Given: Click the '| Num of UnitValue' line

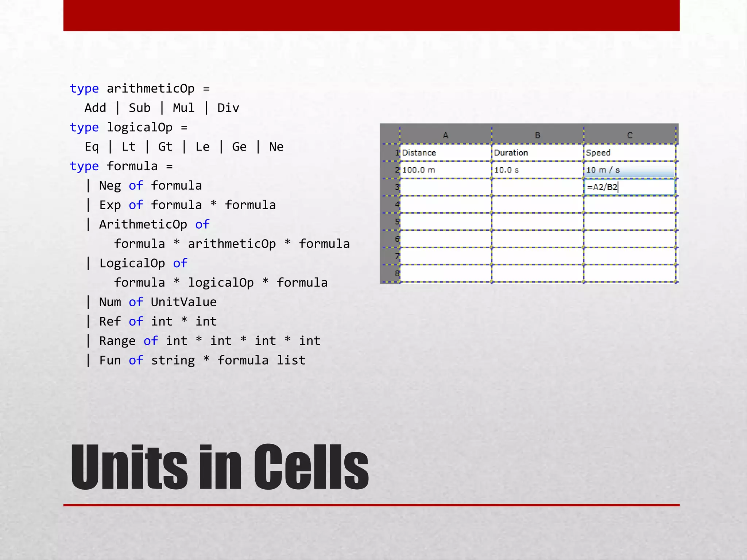Looking at the screenshot, I should pyautogui.click(x=151, y=302).
